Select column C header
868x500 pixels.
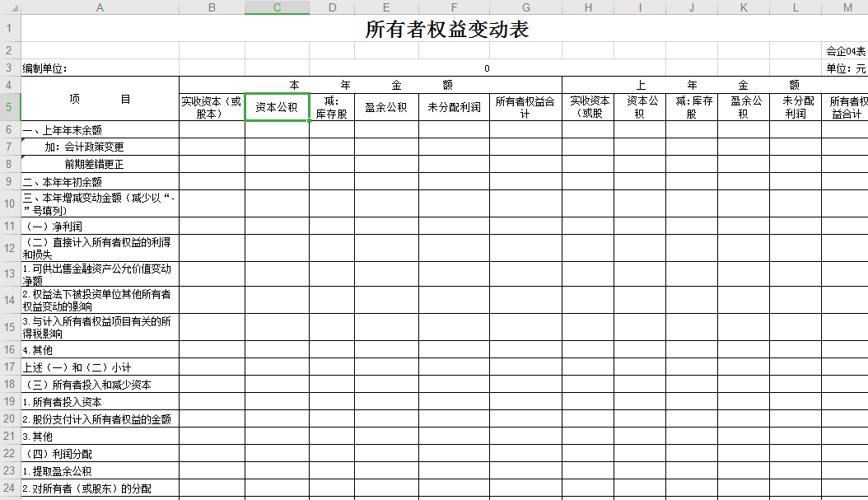tap(277, 7)
